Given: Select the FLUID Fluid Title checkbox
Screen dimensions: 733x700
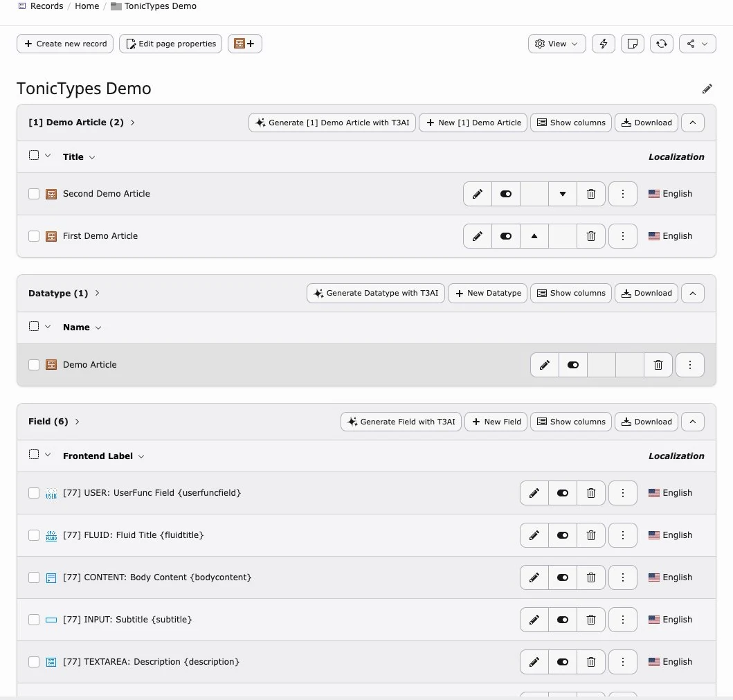Looking at the screenshot, I should (34, 535).
